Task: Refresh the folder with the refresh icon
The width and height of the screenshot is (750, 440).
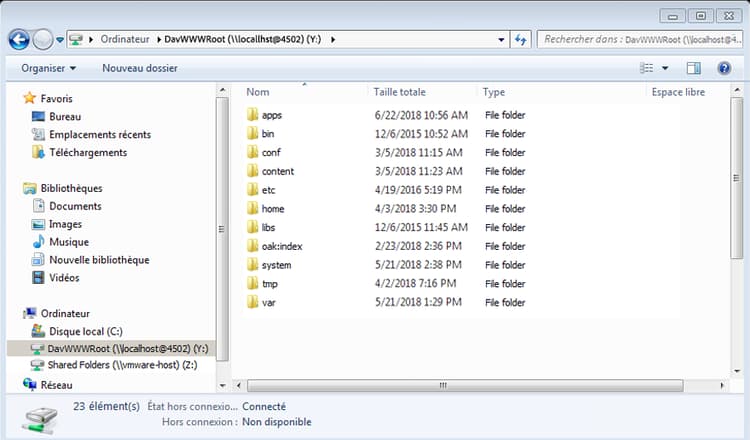Action: pos(520,40)
